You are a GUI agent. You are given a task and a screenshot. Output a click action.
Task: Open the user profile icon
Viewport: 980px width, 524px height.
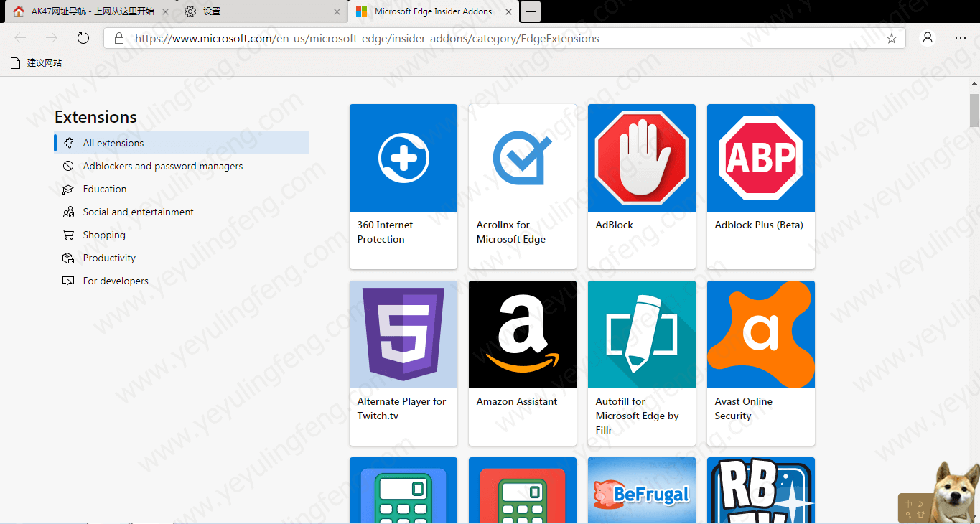[928, 38]
